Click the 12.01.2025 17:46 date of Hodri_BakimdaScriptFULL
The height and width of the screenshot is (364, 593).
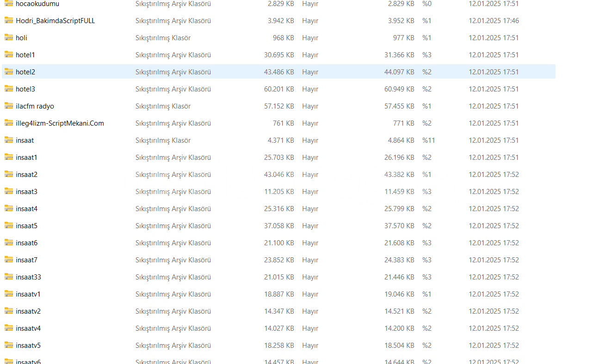point(494,21)
